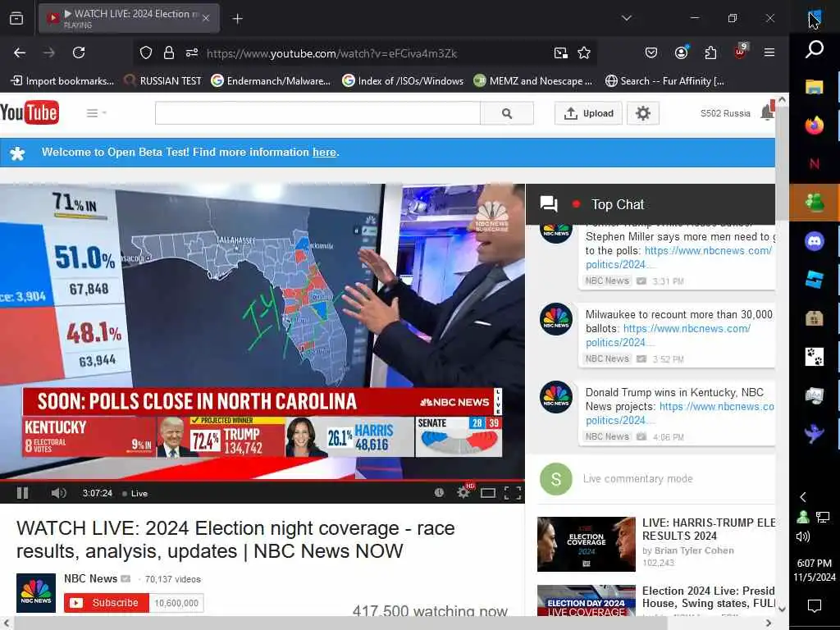Follow the 'here' link in beta banner
The width and height of the screenshot is (840, 630).
tap(324, 152)
